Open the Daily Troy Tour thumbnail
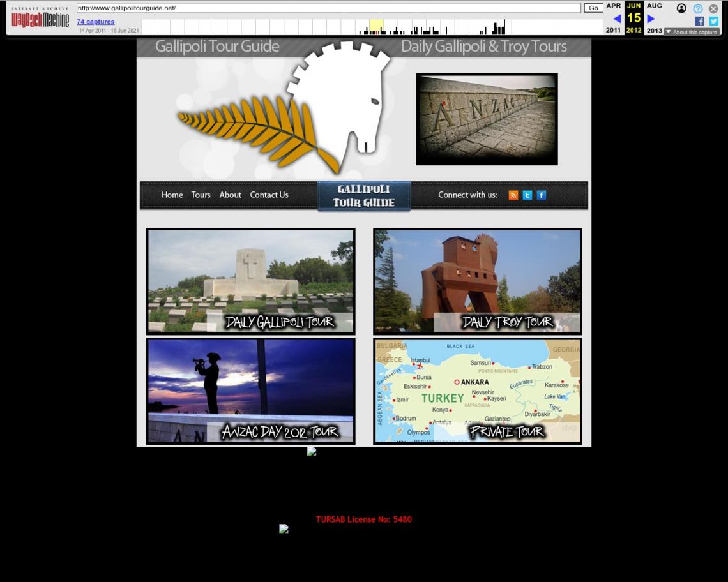This screenshot has width=728, height=582. pos(477,281)
